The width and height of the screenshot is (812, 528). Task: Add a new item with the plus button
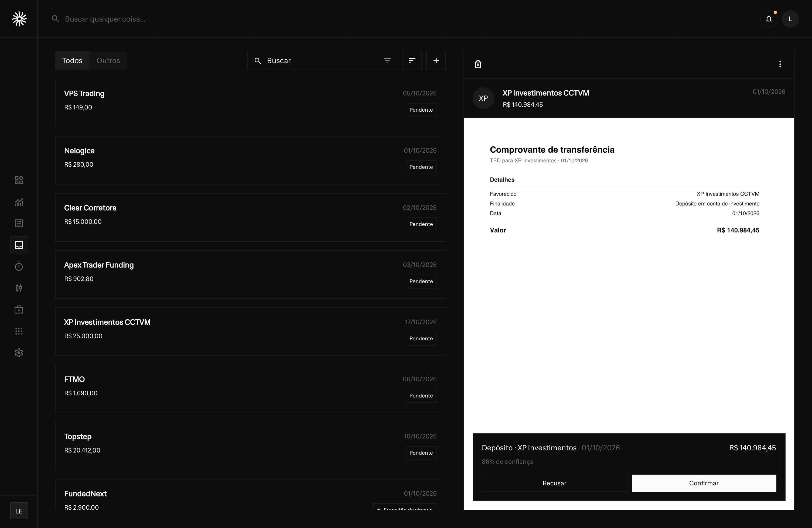tap(436, 60)
